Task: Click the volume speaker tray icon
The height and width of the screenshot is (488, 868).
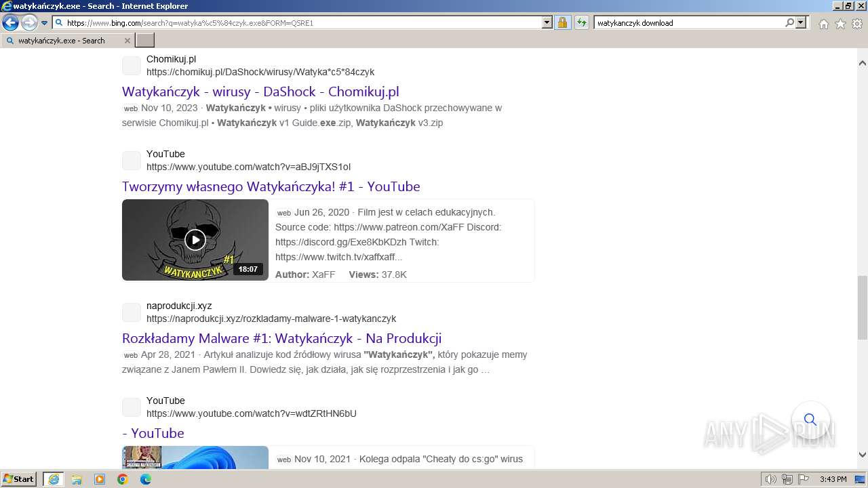Action: pyautogui.click(x=771, y=479)
